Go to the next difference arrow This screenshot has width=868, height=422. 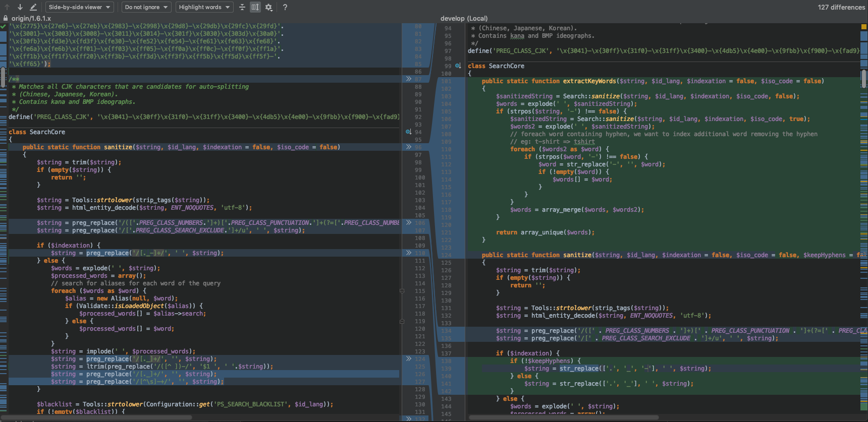point(20,7)
